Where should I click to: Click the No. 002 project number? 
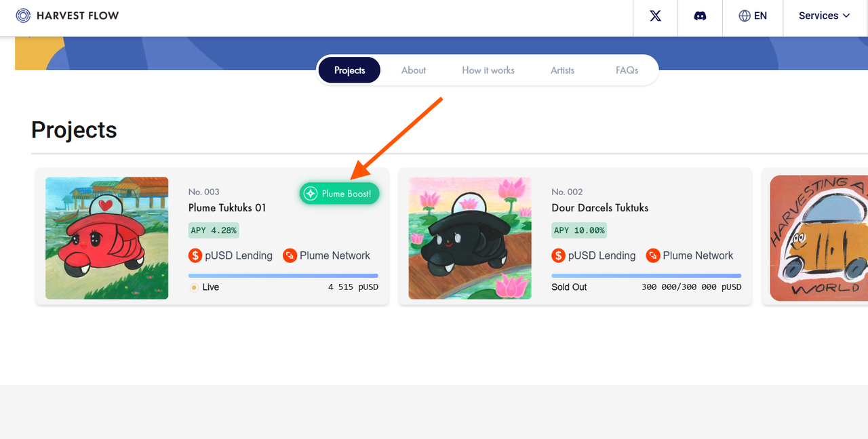tap(568, 192)
